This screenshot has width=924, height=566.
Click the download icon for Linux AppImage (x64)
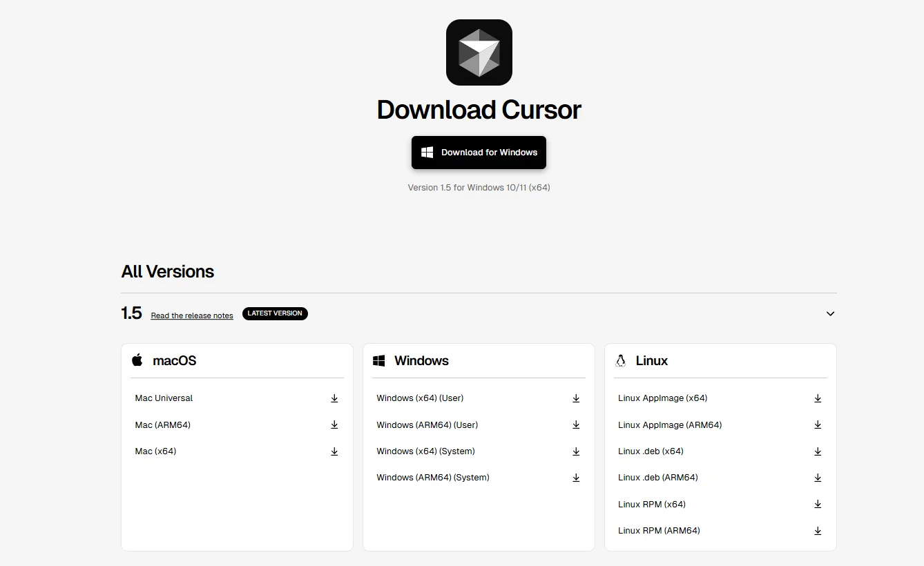pos(818,398)
